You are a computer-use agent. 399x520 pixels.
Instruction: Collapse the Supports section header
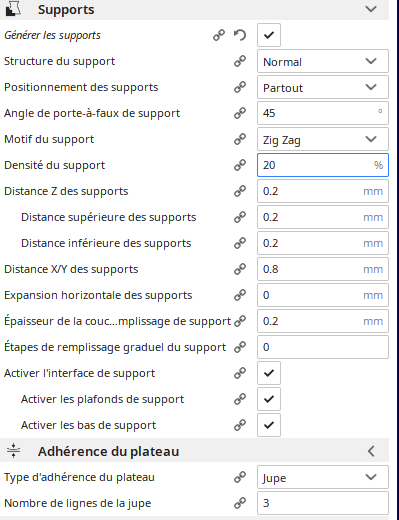tap(371, 9)
